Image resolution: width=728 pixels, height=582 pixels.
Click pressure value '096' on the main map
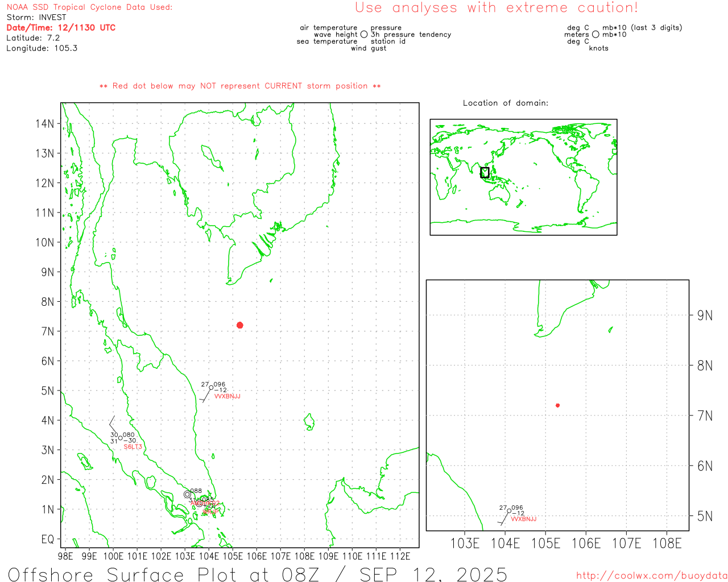(x=220, y=385)
